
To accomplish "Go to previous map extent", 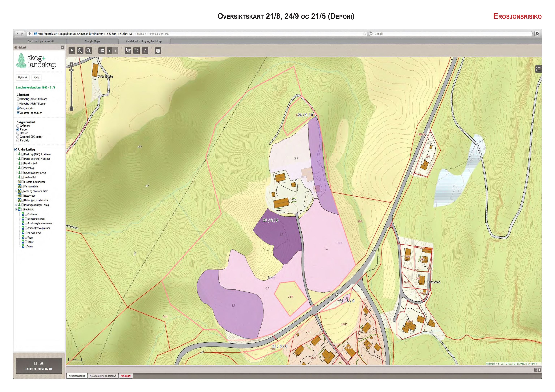I will (x=110, y=51).
